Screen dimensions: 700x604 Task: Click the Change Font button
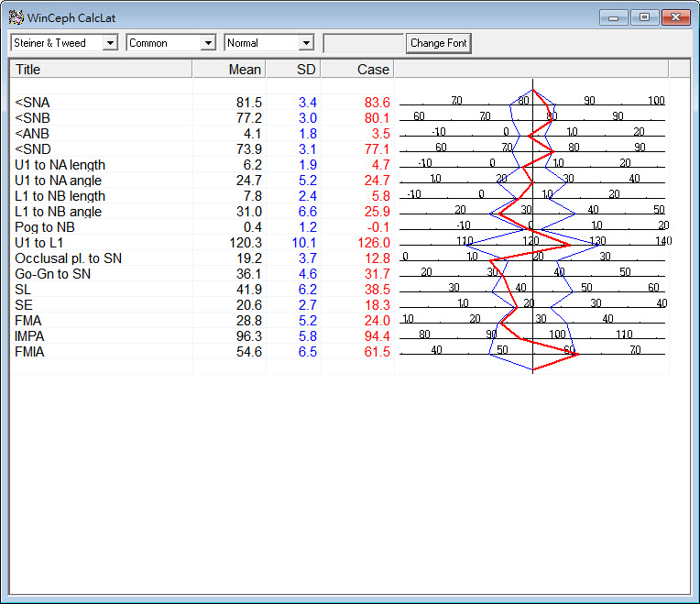point(438,43)
